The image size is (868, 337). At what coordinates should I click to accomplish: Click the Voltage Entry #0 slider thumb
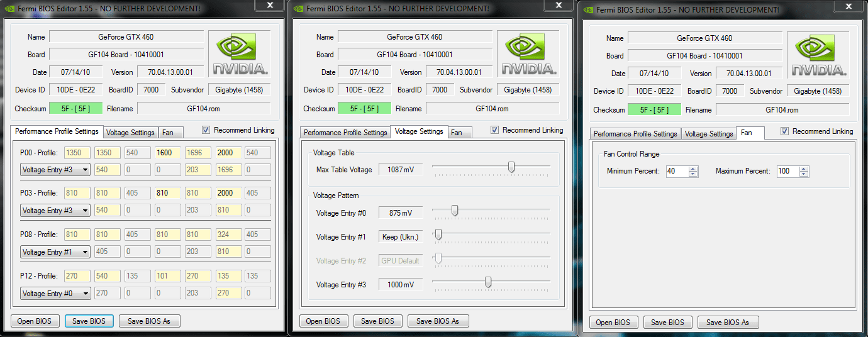(454, 210)
